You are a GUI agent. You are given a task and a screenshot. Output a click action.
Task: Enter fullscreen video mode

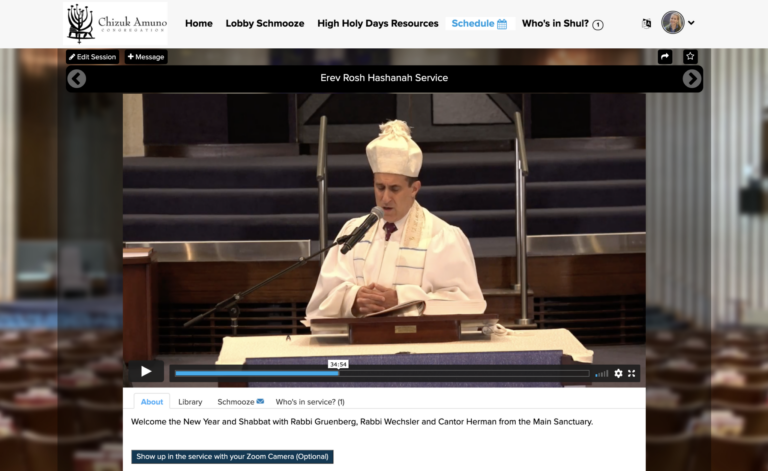(x=632, y=374)
